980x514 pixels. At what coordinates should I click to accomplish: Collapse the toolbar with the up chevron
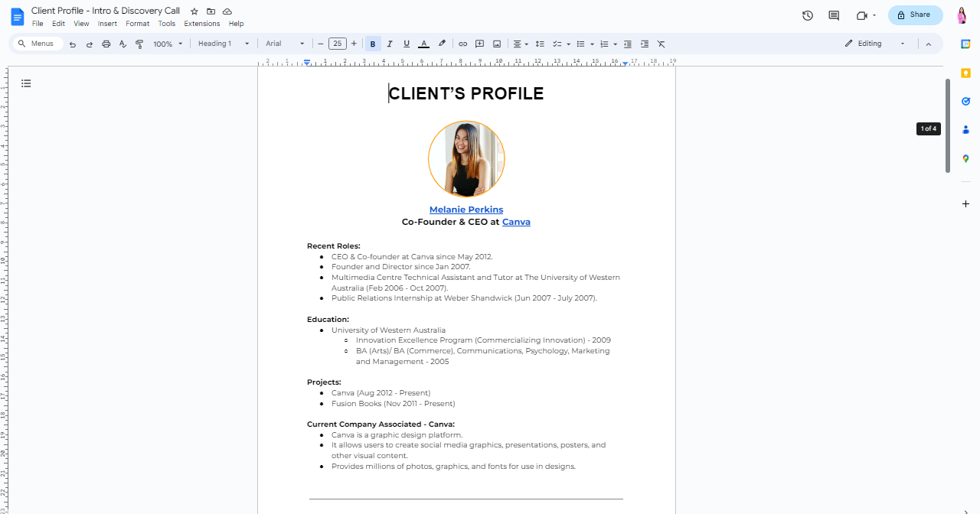coord(929,44)
